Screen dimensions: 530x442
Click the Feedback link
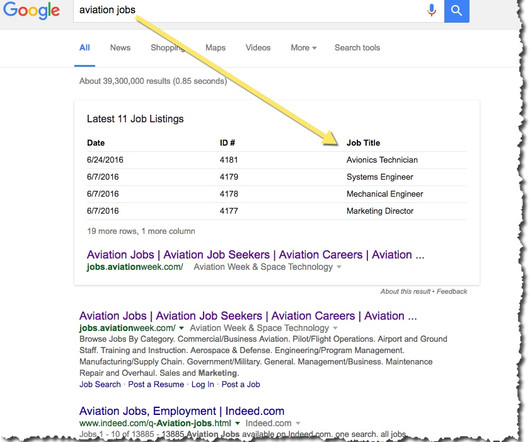452,291
